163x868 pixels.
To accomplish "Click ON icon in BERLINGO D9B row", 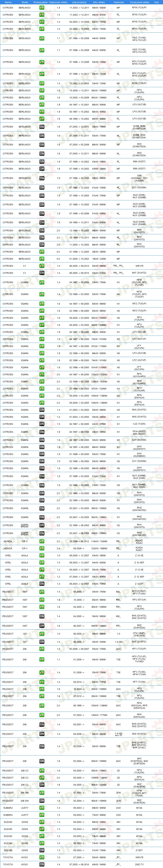I will [x=42, y=178].
